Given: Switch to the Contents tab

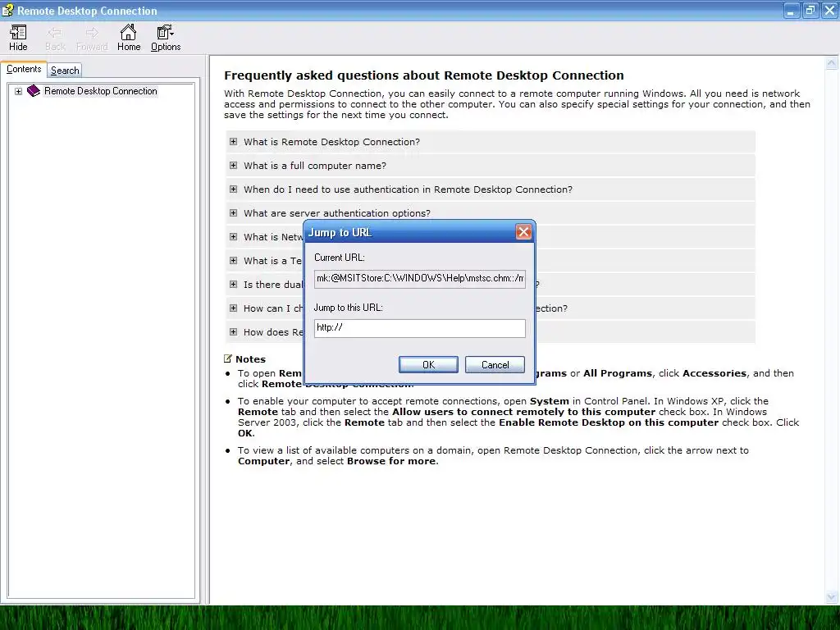Looking at the screenshot, I should point(24,69).
